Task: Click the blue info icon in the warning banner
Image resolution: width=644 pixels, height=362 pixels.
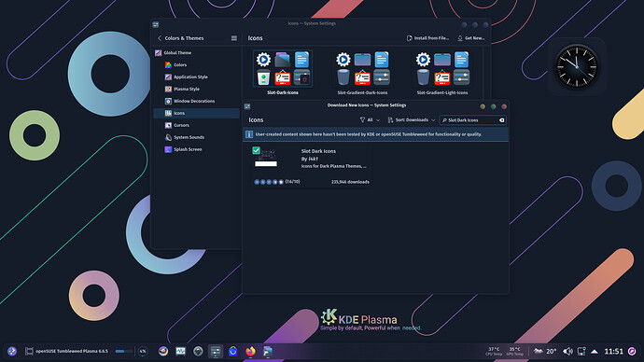Action: (249, 134)
